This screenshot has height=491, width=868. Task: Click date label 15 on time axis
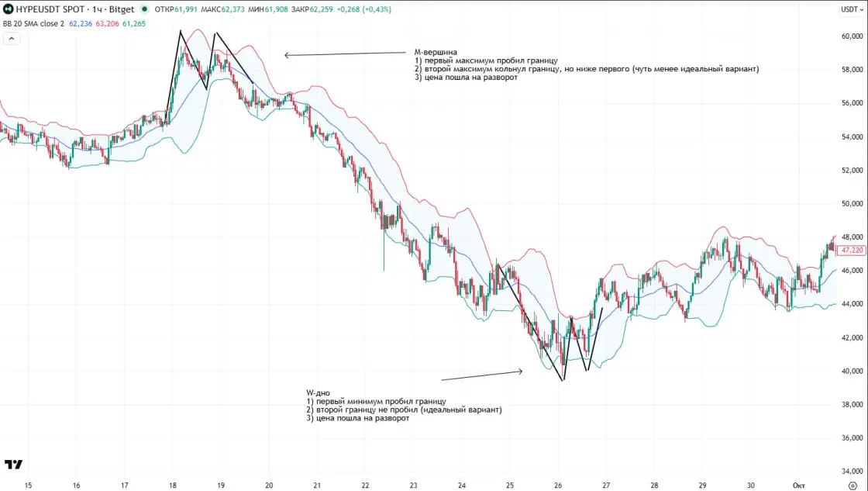tap(28, 486)
